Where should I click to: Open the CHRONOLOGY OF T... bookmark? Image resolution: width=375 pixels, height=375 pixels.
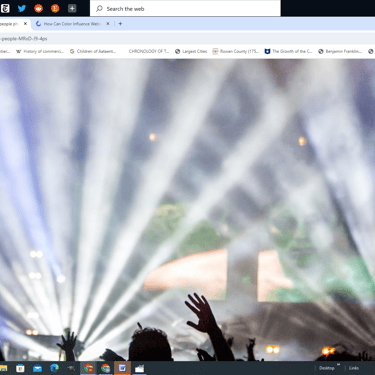tap(149, 51)
